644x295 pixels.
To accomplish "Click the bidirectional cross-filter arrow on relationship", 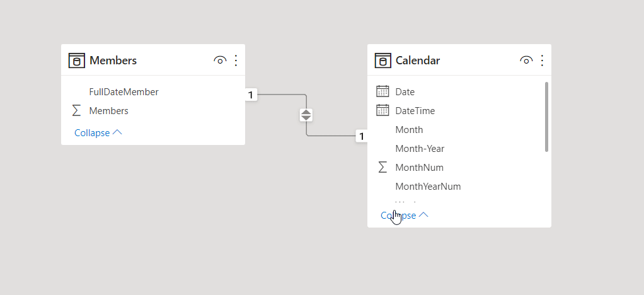I will (306, 115).
